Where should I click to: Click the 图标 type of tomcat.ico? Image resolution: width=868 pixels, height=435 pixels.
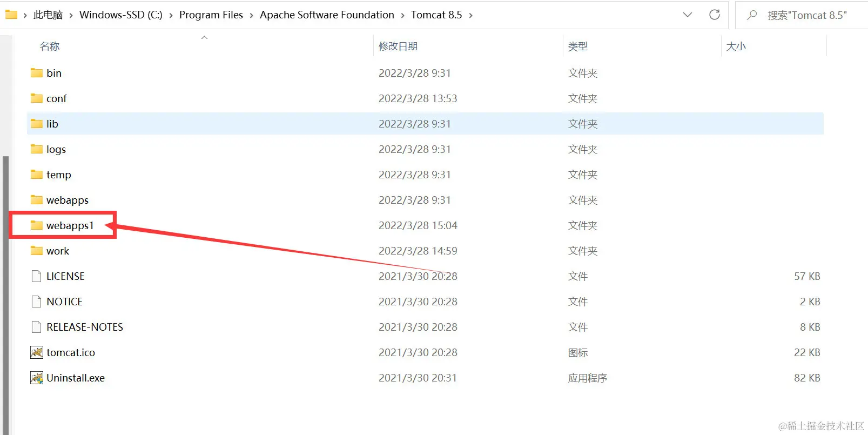tap(578, 352)
